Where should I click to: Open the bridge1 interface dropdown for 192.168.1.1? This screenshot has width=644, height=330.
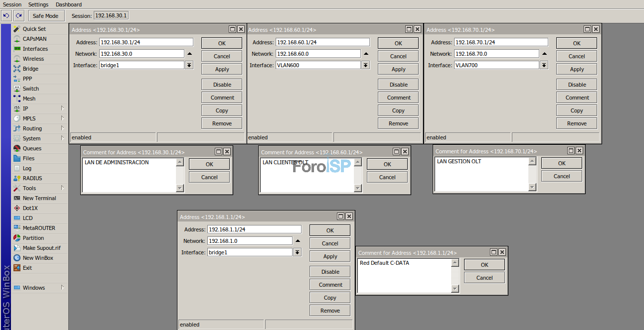297,252
